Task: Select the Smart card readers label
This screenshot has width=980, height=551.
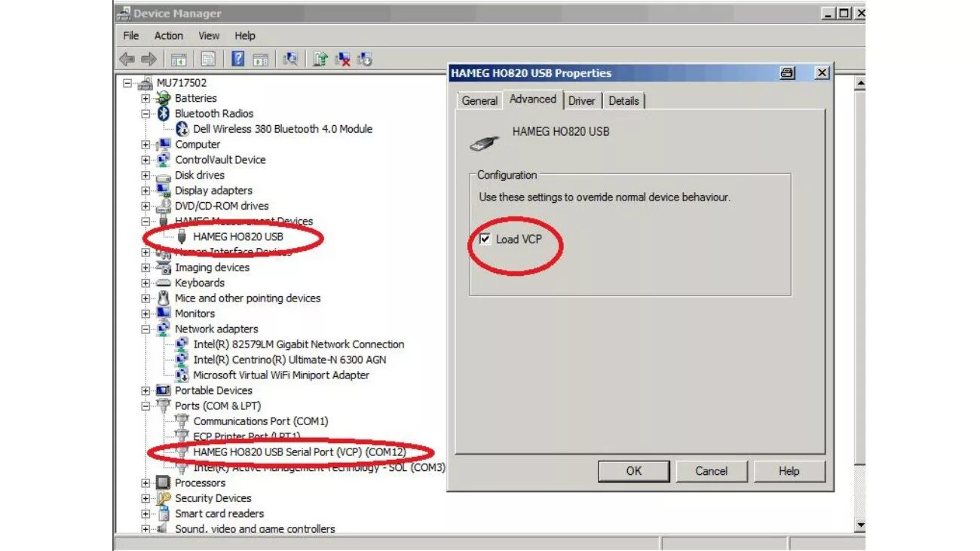Action: 219,513
